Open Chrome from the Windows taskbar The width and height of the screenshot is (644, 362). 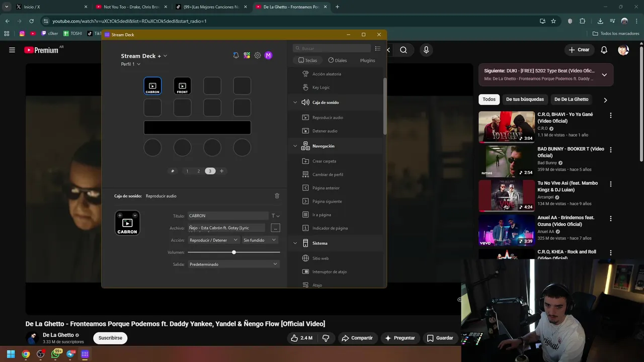(x=26, y=354)
